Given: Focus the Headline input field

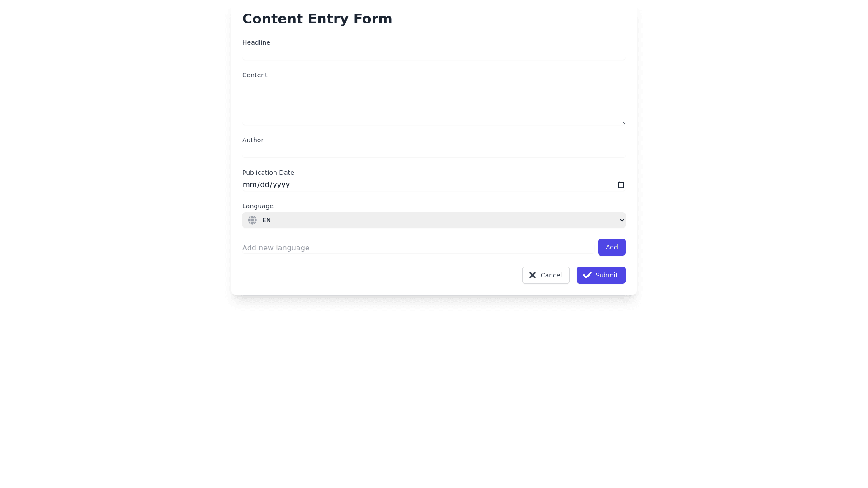Looking at the screenshot, I should click(433, 54).
